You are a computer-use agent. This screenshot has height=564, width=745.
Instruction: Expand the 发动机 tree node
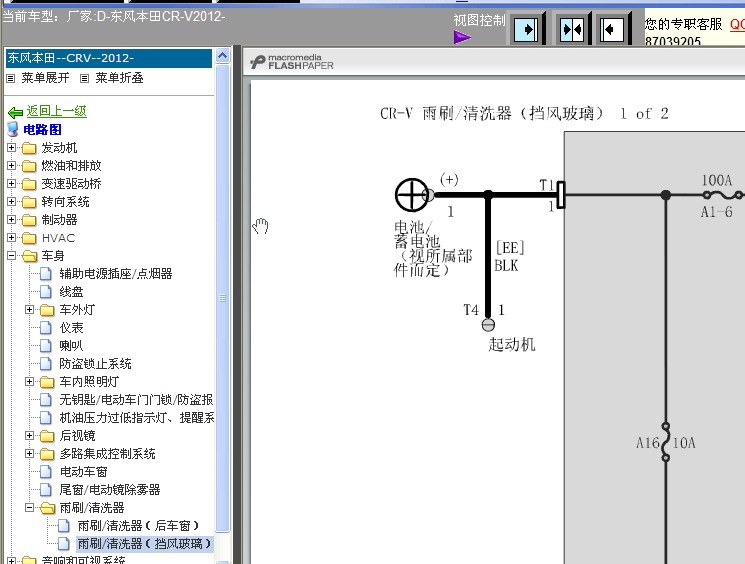click(11, 148)
